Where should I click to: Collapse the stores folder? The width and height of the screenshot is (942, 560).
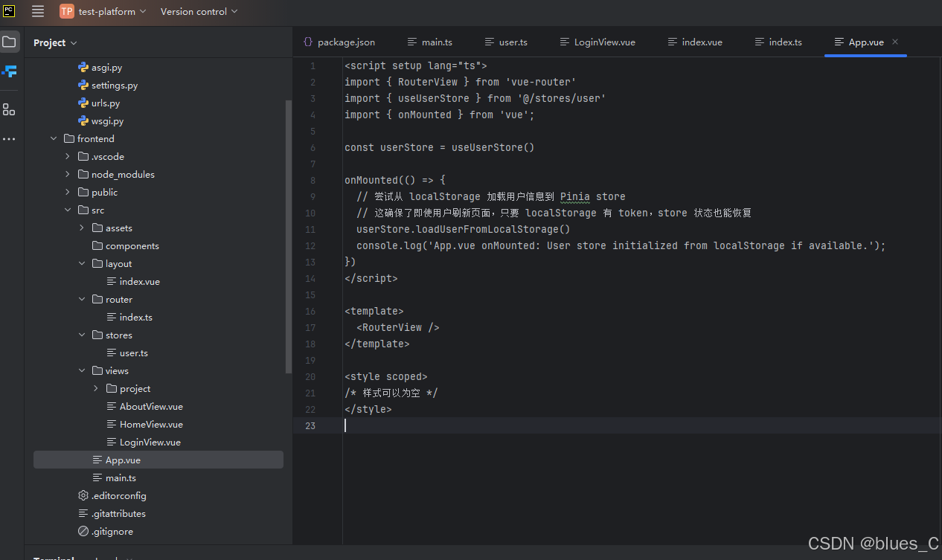pos(82,335)
